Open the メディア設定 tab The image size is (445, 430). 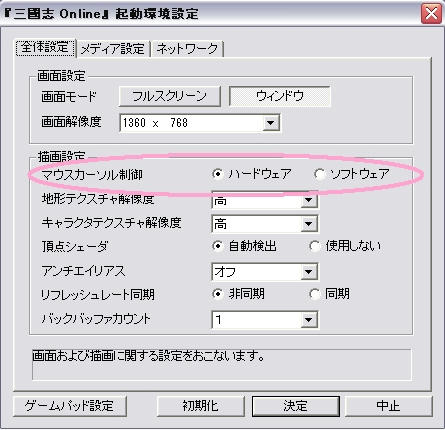pos(113,49)
